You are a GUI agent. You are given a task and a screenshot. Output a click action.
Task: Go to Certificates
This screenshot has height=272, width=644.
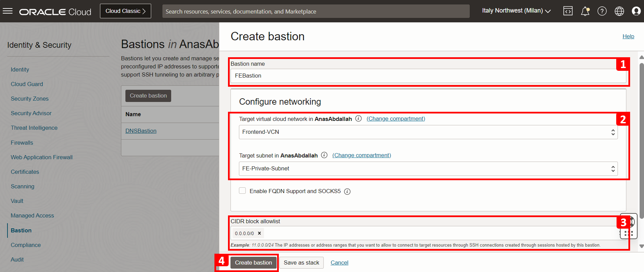25,172
